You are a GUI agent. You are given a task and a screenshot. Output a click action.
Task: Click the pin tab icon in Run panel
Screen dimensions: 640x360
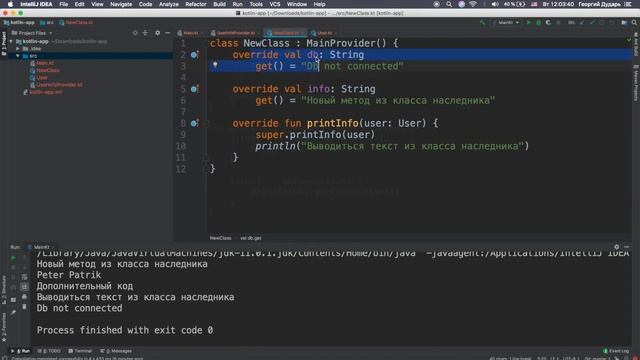pos(13,312)
